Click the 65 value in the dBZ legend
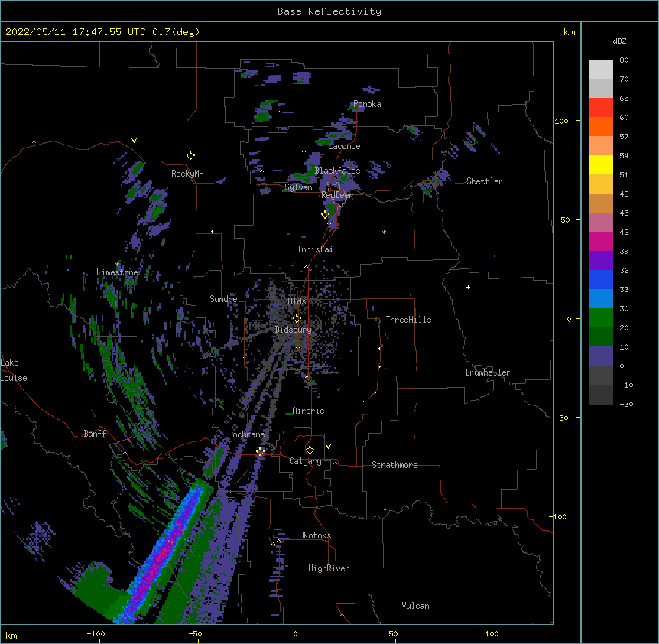Viewport: 659px width, 644px height. click(624, 99)
